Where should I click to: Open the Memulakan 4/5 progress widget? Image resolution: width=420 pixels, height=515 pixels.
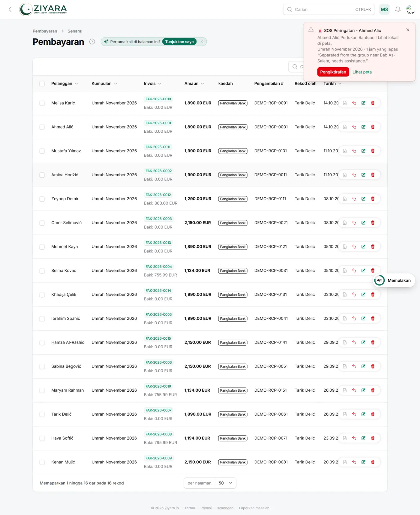[394, 280]
